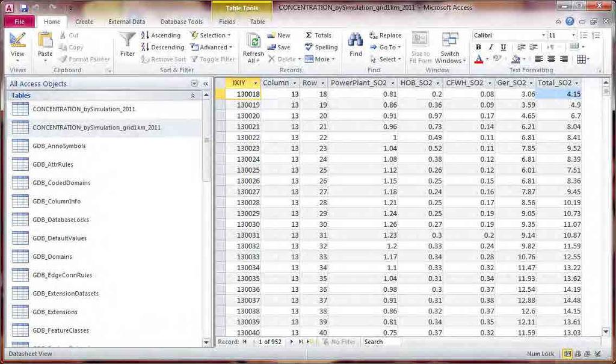
Task: Sort records Ascending
Action: [x=161, y=35]
